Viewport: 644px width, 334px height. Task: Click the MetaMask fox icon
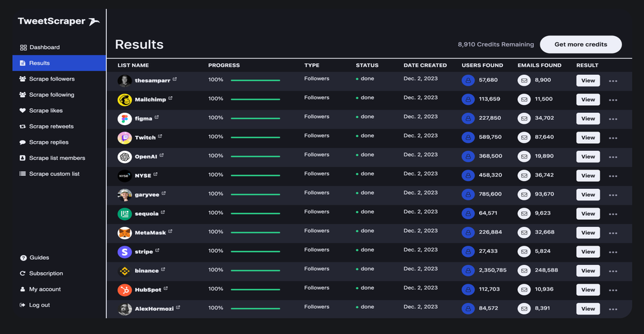click(124, 233)
